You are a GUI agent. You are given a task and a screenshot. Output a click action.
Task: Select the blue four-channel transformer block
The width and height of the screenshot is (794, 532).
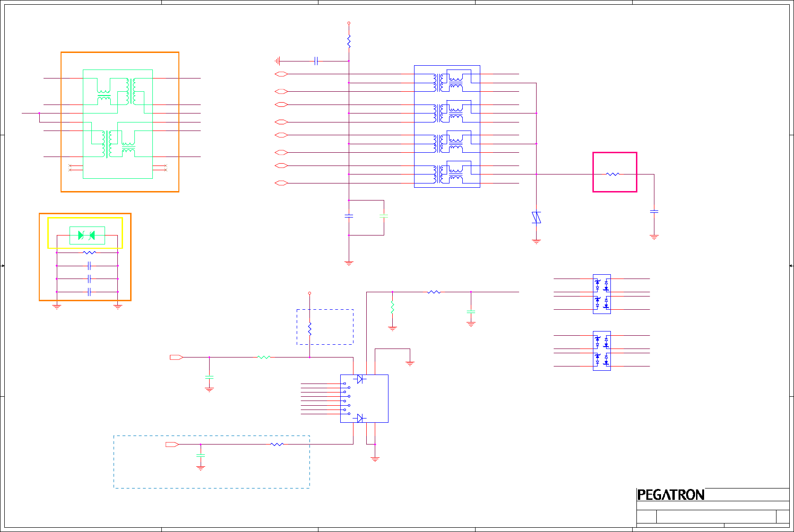click(447, 126)
